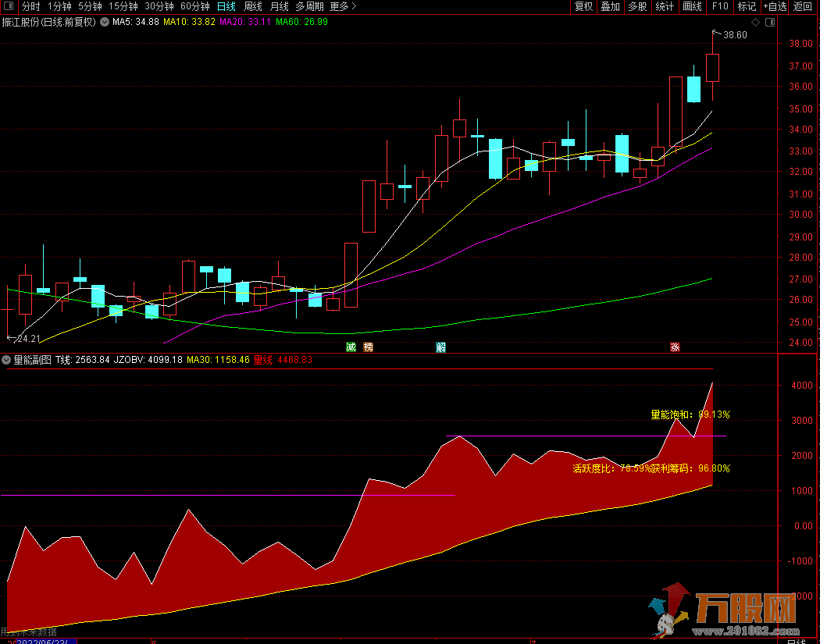Click the 38.00 price axis label
Image resolution: width=820 pixels, height=644 pixels.
pos(800,44)
